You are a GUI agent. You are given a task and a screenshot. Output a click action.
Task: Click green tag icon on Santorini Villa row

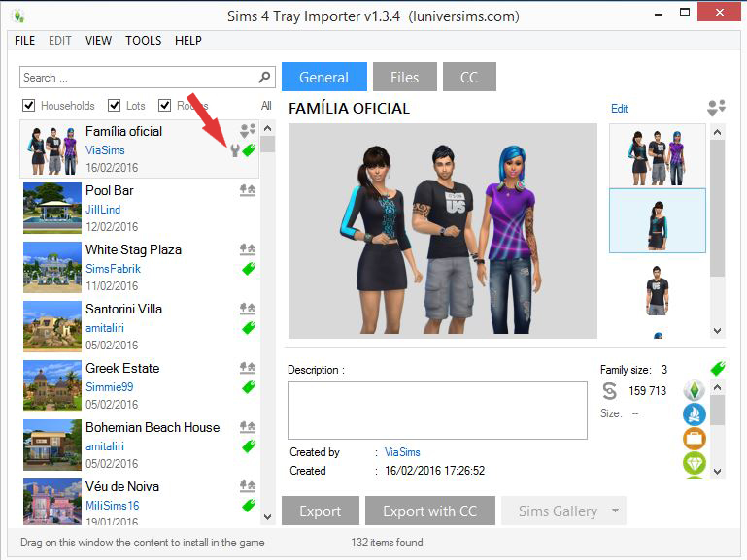click(249, 328)
